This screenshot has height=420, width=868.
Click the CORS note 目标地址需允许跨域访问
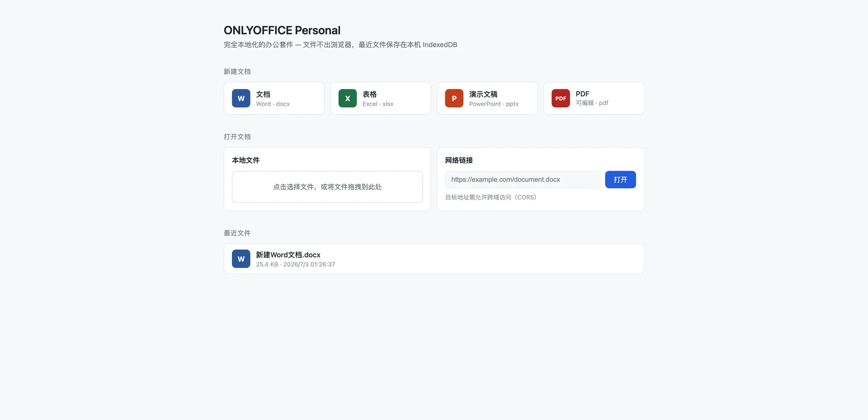491,197
